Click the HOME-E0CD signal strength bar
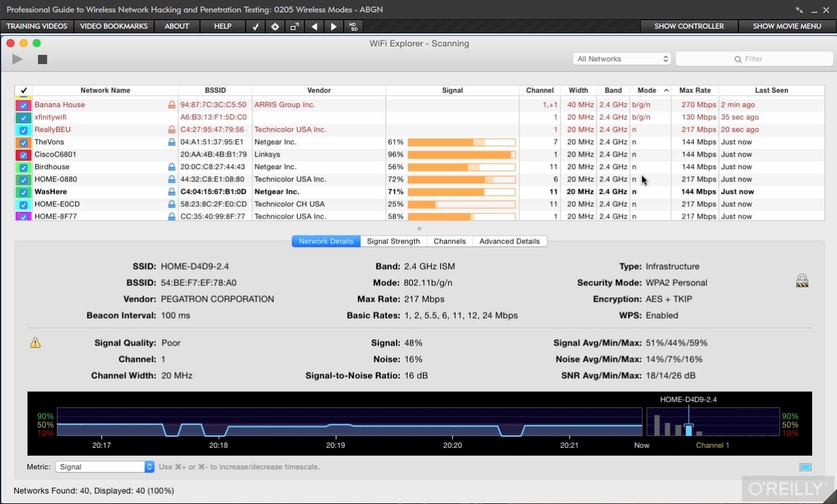837x504 pixels. 461,204
